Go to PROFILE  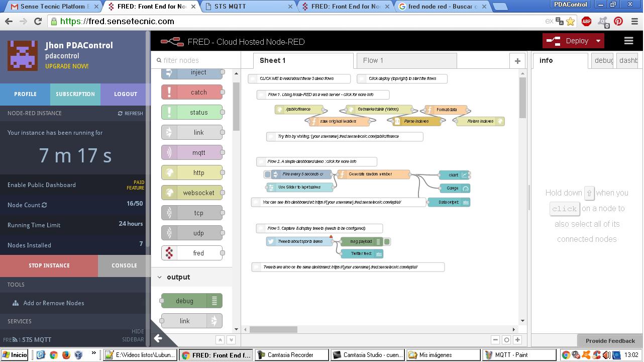click(x=25, y=94)
